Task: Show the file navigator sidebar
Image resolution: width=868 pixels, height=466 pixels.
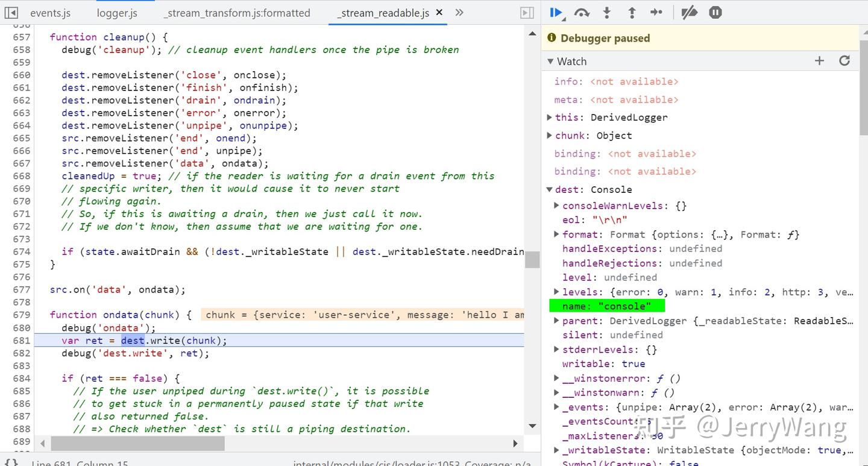Action: [11, 13]
